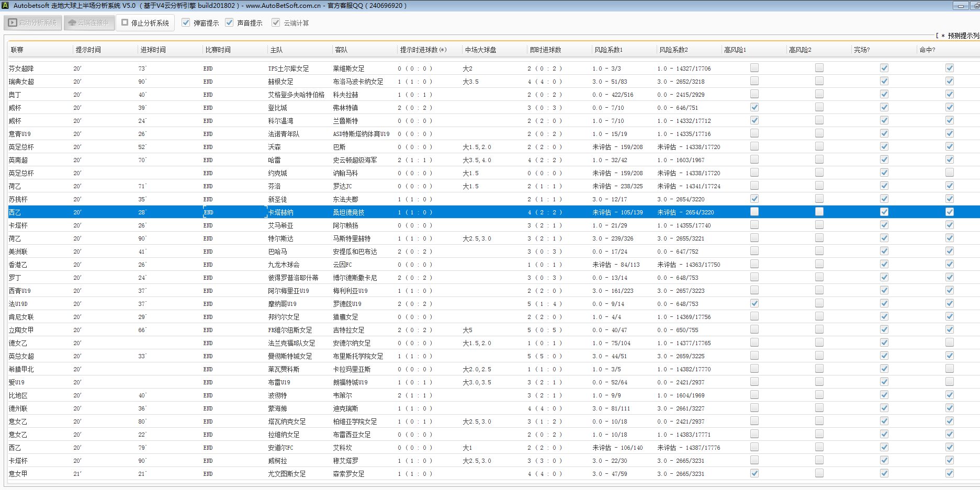Click the Autobetsoft app icon in title bar

click(5, 5)
